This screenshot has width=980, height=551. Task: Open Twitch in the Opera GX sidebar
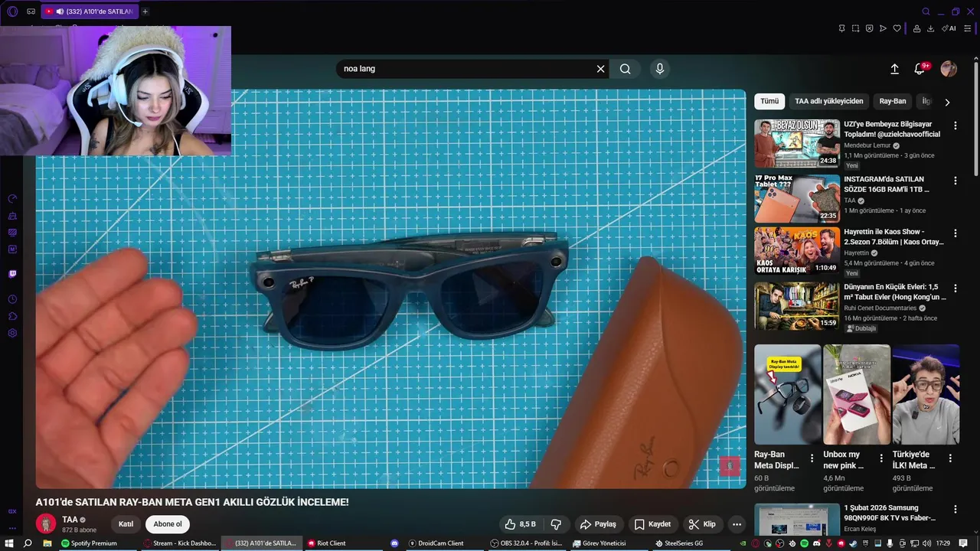pyautogui.click(x=12, y=273)
